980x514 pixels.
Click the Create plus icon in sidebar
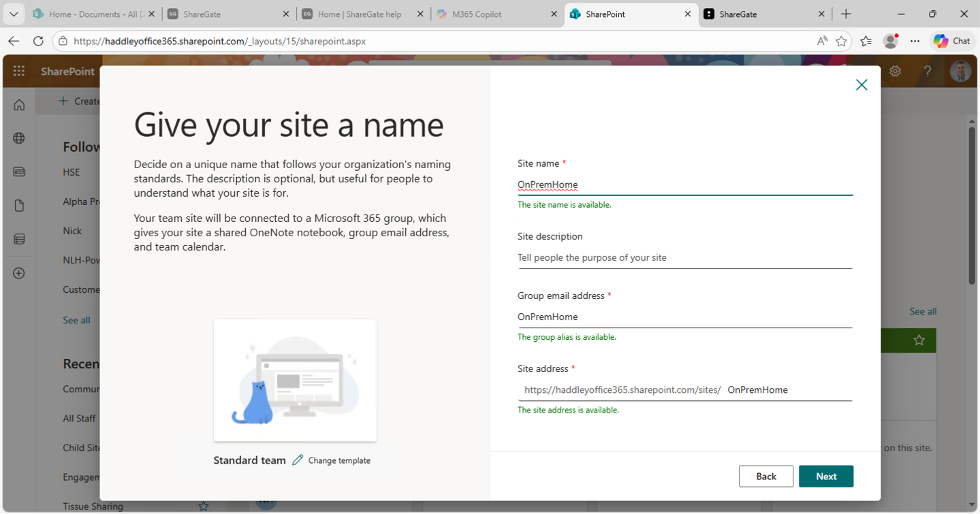19,273
